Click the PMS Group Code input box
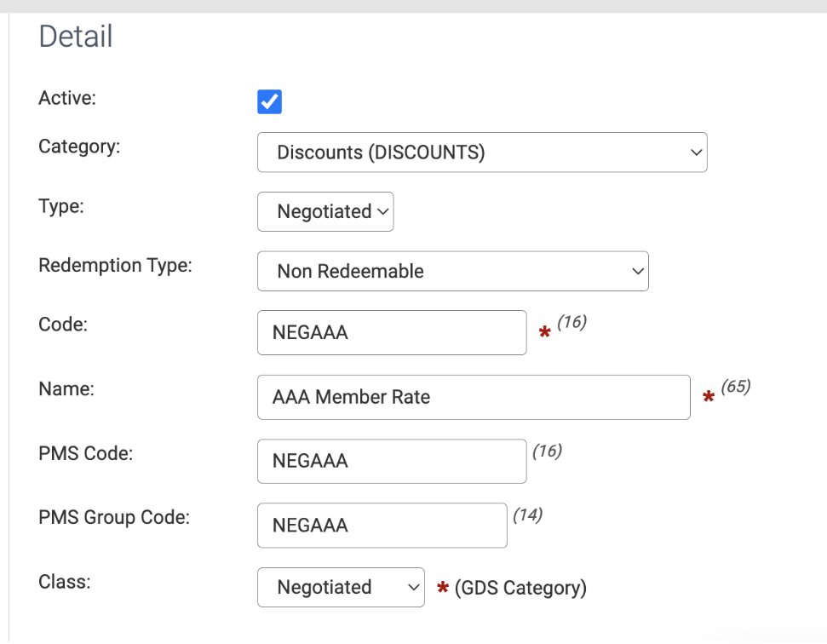827x644 pixels. point(382,526)
